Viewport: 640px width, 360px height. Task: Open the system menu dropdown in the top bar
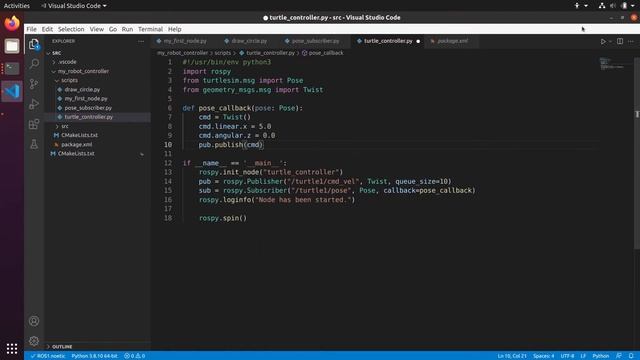tap(633, 6)
